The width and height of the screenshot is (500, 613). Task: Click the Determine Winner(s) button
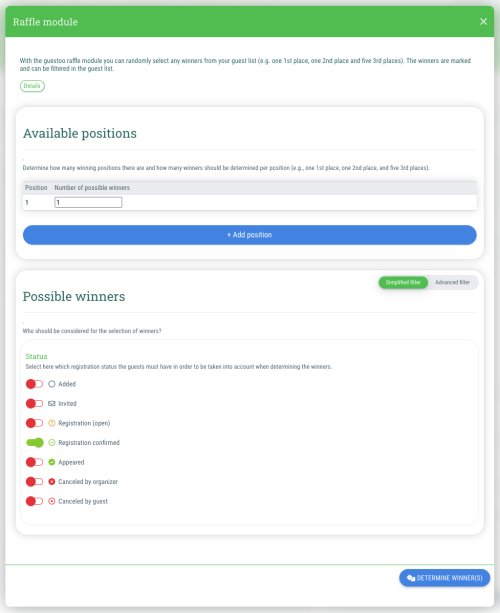tap(444, 578)
